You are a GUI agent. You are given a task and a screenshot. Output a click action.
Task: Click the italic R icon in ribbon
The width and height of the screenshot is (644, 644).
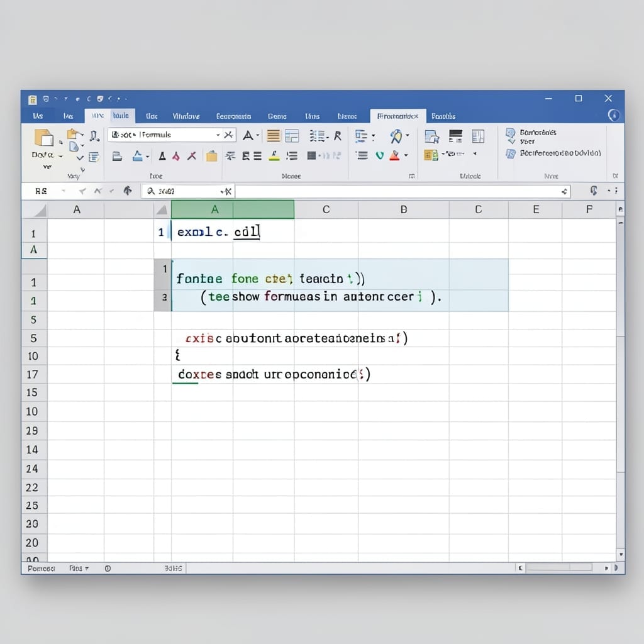pyautogui.click(x=338, y=136)
